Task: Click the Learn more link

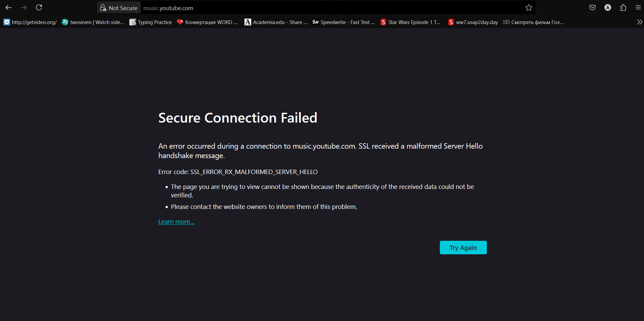Action: (x=176, y=222)
